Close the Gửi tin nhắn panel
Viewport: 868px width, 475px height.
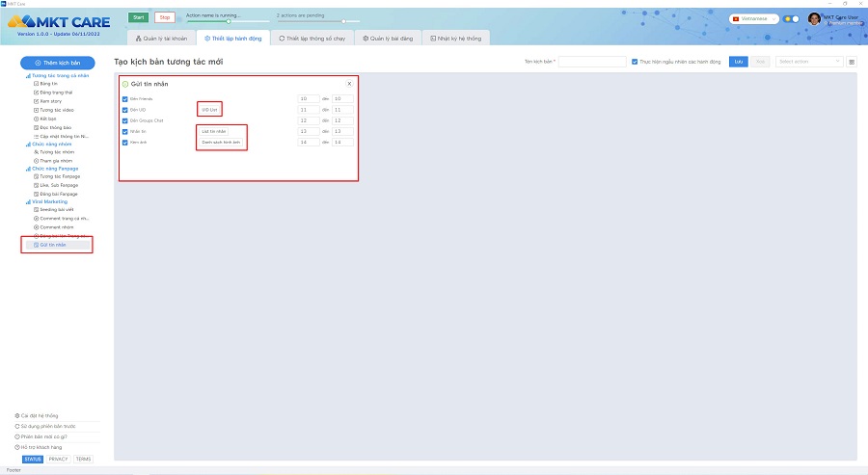tap(349, 84)
